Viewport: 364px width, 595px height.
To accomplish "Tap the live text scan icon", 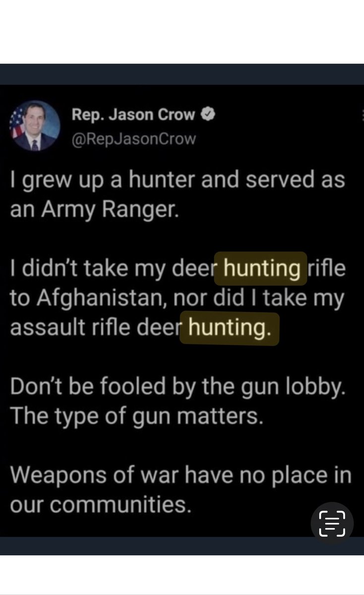I will pos(332,524).
